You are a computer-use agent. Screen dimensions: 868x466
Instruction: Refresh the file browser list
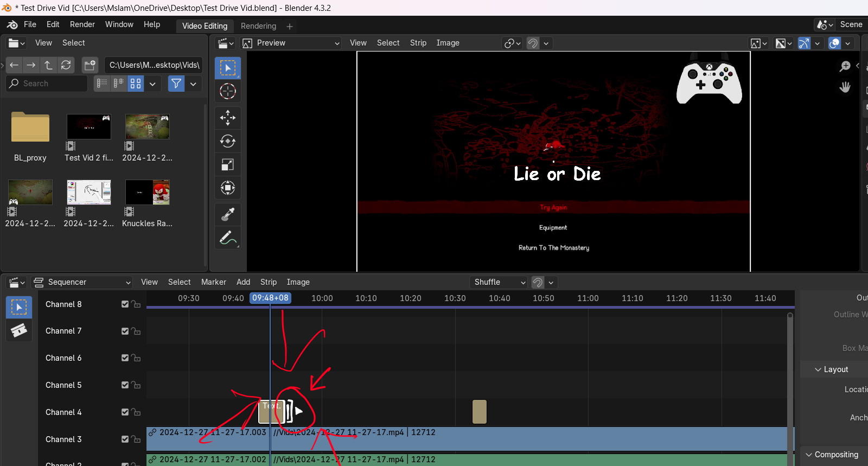click(x=66, y=65)
